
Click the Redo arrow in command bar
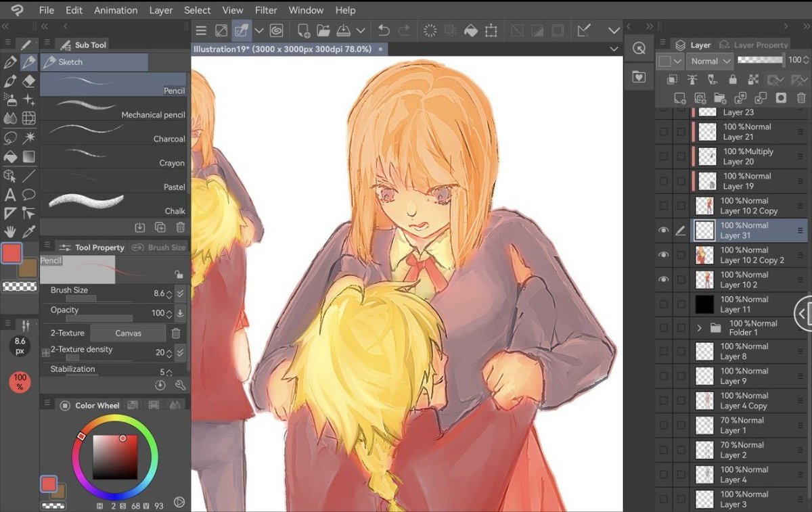tap(404, 30)
